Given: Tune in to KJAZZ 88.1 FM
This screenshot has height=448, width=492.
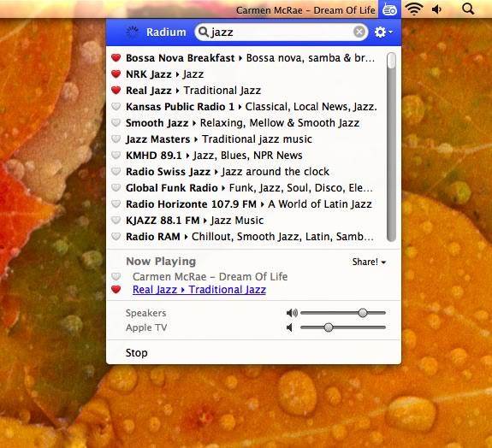Looking at the screenshot, I should click(194, 221).
